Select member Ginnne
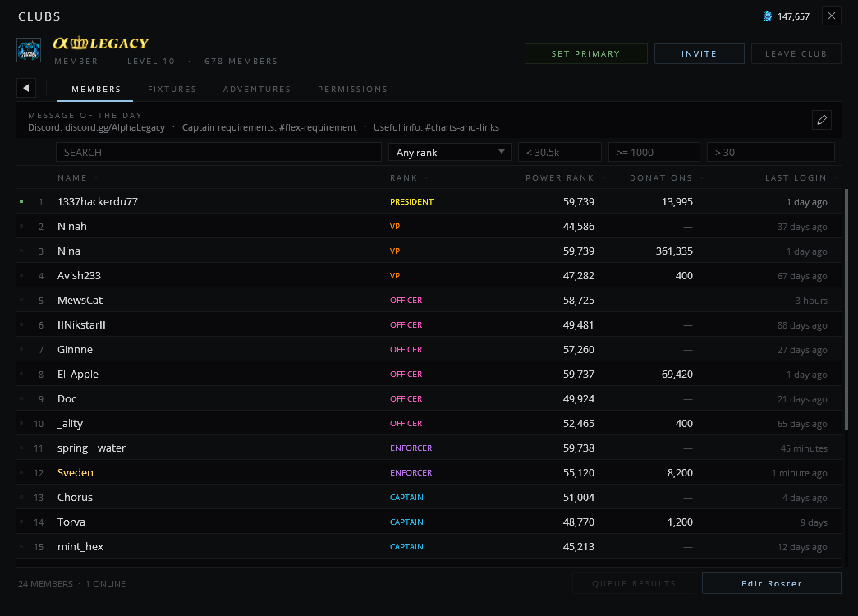 coord(429,349)
